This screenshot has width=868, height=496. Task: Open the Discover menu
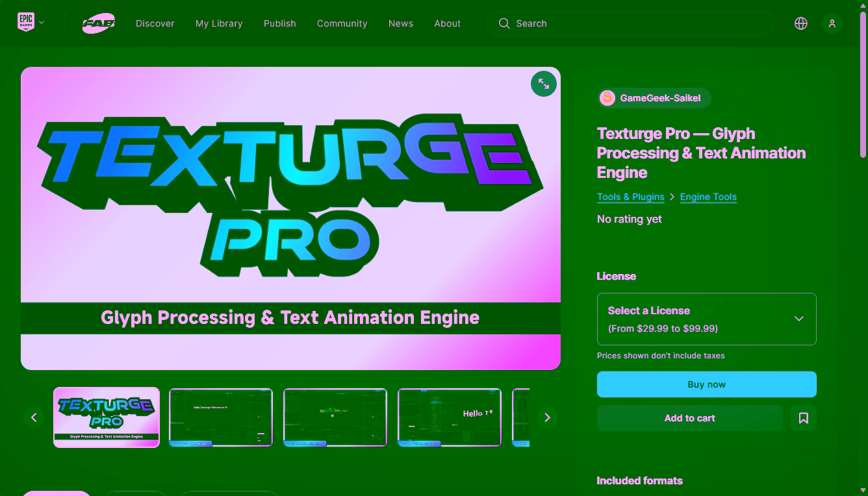tap(155, 23)
